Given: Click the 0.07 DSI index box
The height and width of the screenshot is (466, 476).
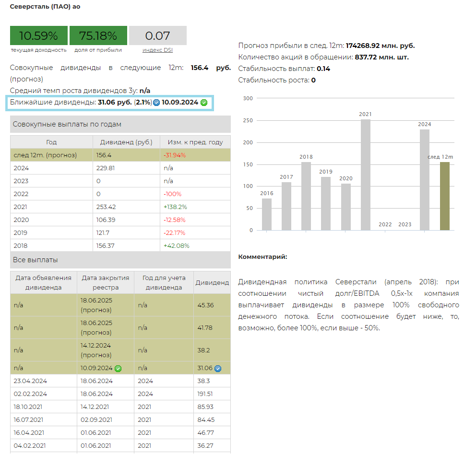Looking at the screenshot, I should 157,36.
